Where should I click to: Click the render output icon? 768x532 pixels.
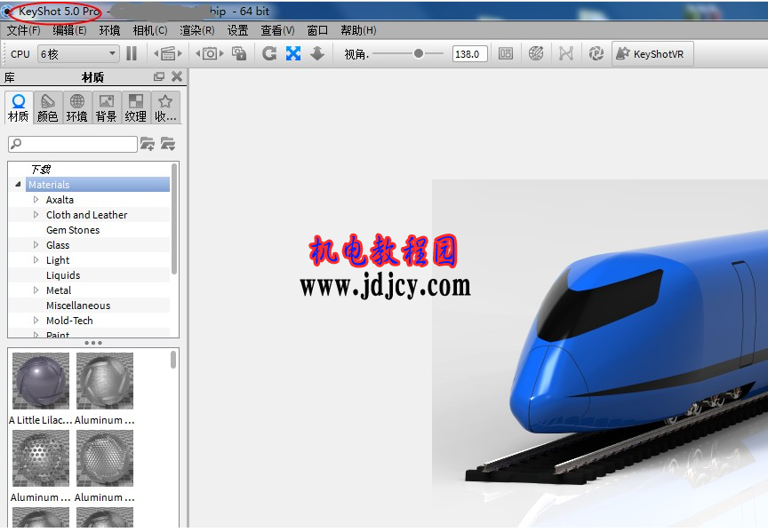168,53
